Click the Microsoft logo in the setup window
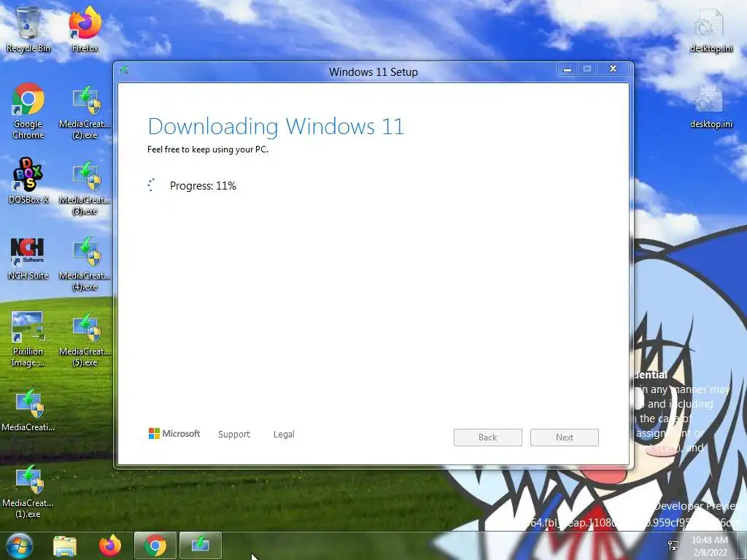The height and width of the screenshot is (560, 747). (x=174, y=433)
